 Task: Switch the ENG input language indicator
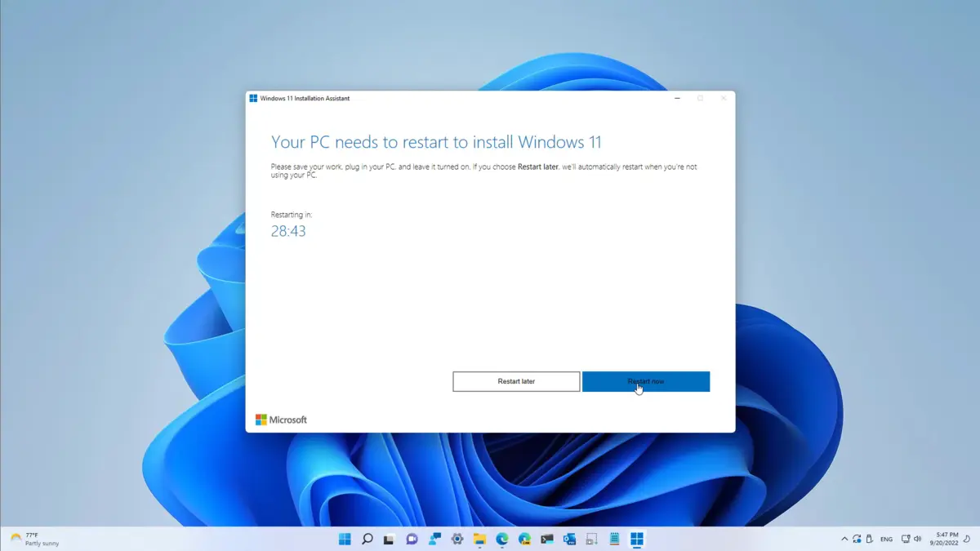(886, 539)
